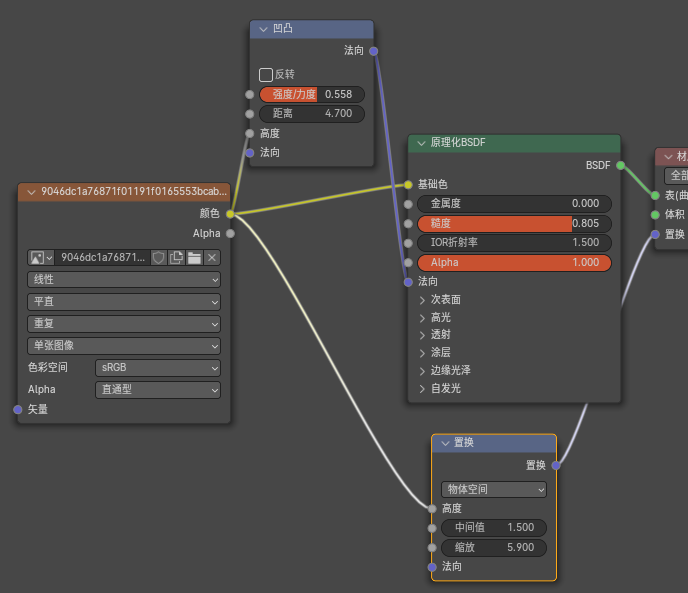The width and height of the screenshot is (688, 593).
Task: Click the green BSDF output socket
Action: pyautogui.click(x=621, y=165)
